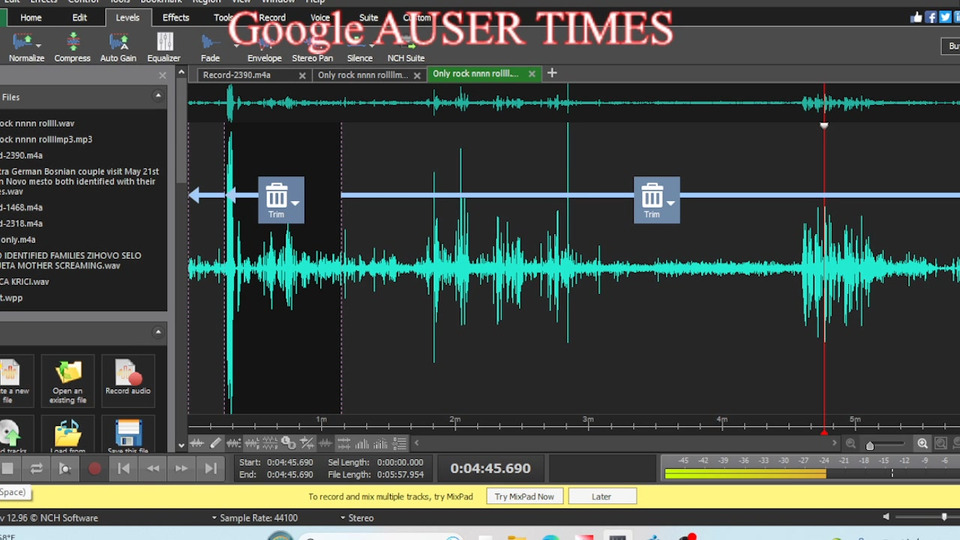Open the Silence dropdown arrow
Screen dimensions: 960x540
[x=371, y=46]
